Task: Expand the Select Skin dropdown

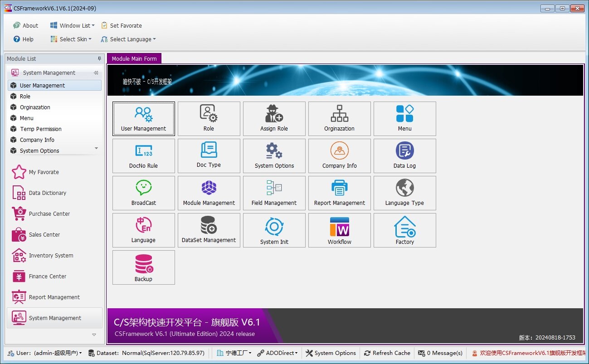Action: (x=71, y=39)
